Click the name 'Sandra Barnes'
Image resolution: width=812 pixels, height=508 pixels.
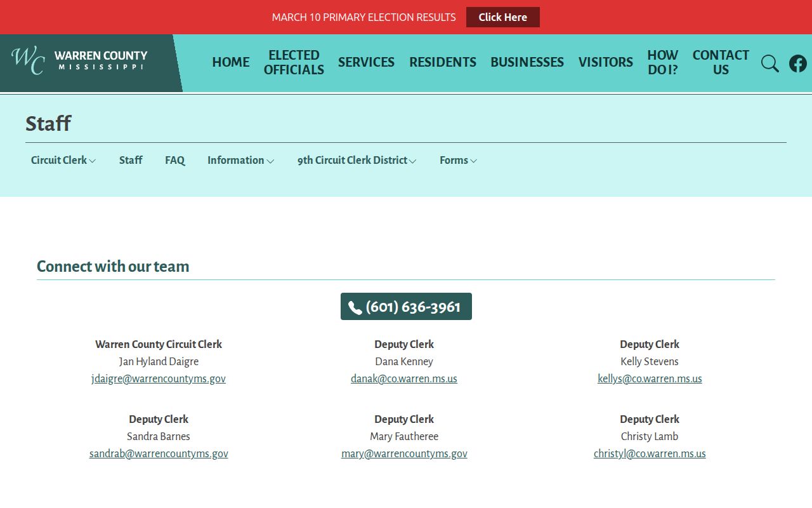pos(159,437)
